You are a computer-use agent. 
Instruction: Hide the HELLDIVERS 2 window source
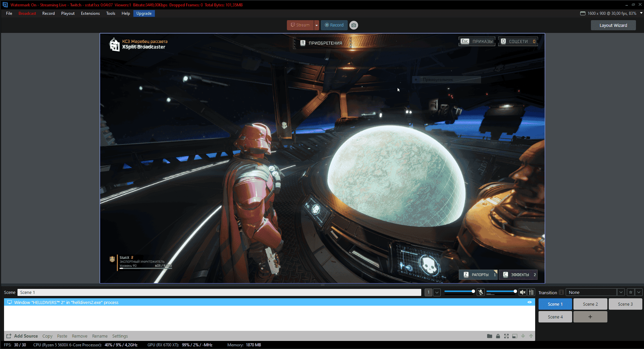click(x=529, y=302)
